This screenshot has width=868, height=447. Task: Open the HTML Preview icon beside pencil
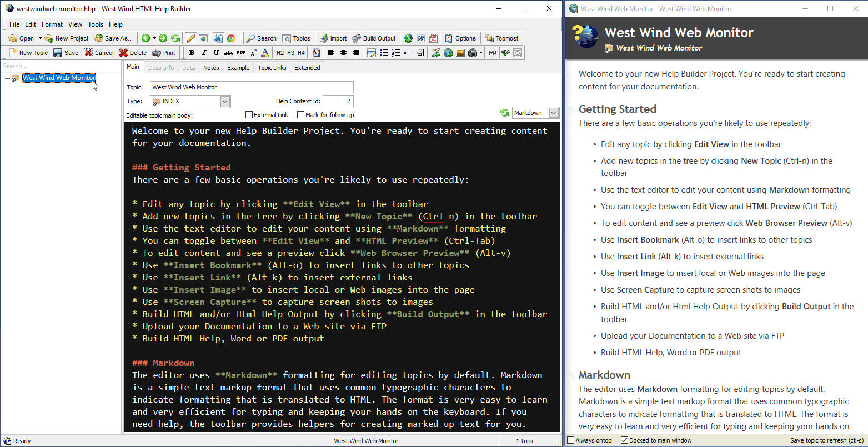pyautogui.click(x=203, y=38)
